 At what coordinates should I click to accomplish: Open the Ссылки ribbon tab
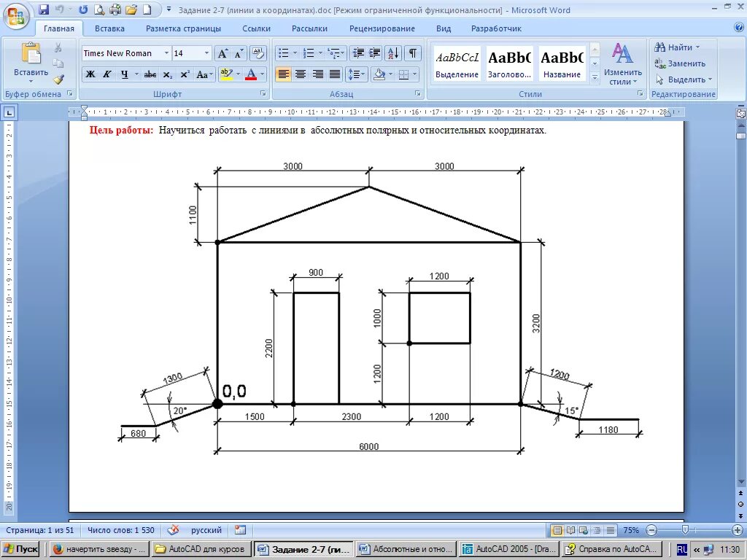click(256, 28)
